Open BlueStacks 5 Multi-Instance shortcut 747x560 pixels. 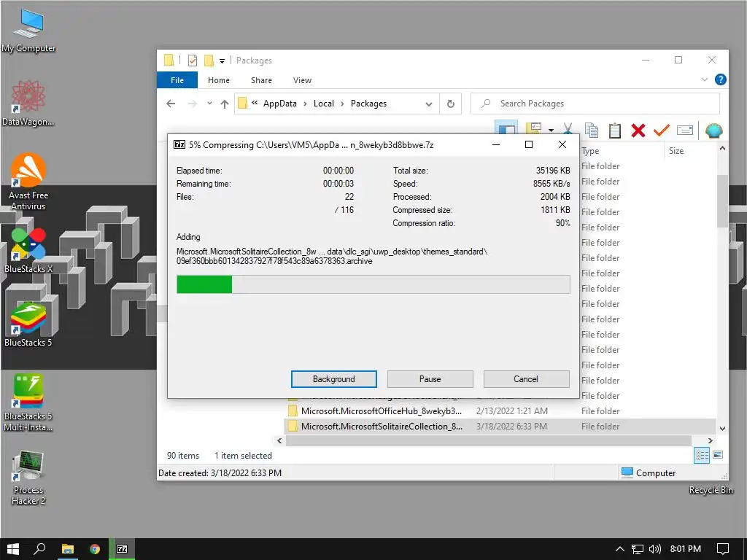28,402
